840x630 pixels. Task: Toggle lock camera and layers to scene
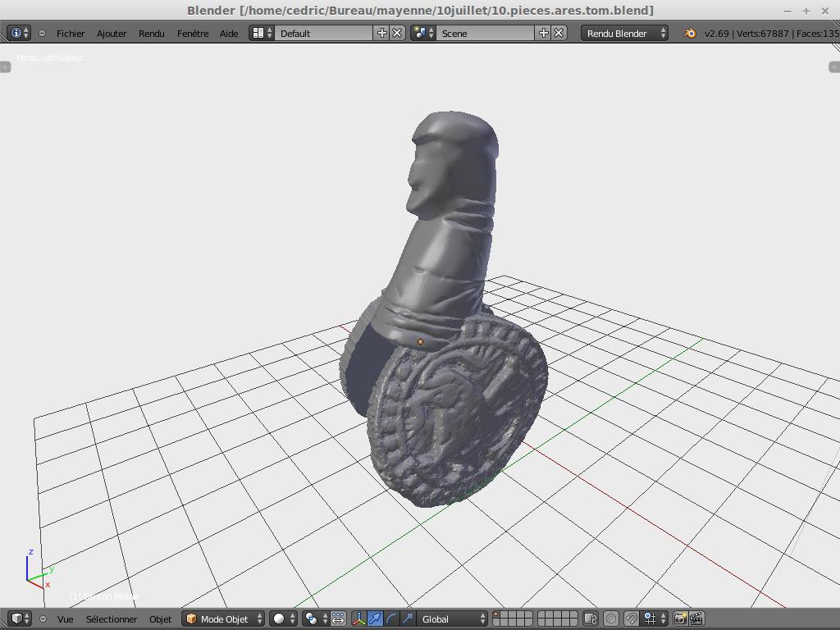click(590, 619)
